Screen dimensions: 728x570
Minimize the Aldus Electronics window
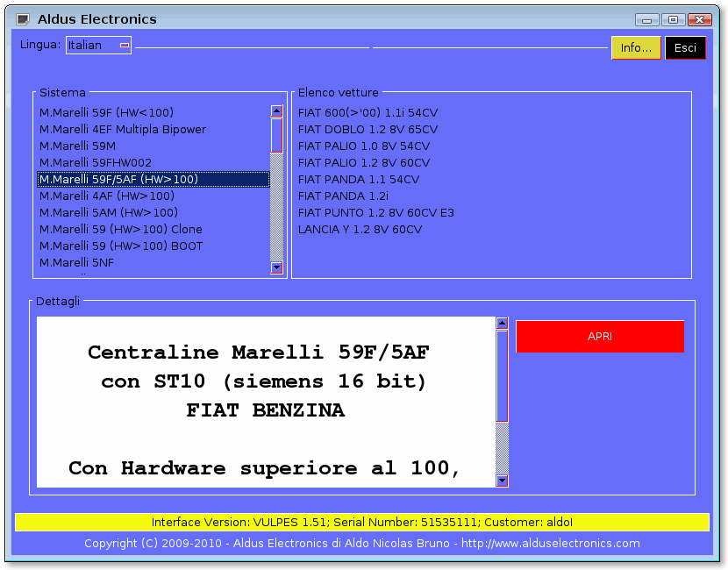tap(646, 19)
